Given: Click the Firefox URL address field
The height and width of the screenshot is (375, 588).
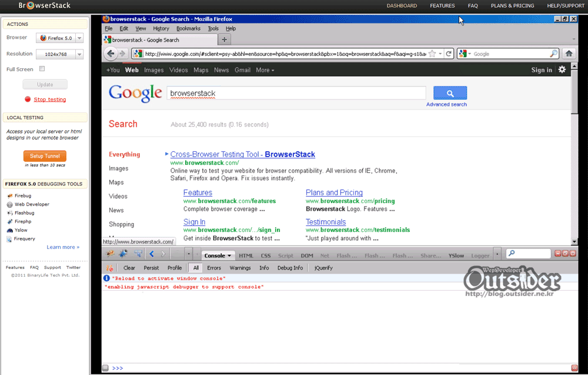Looking at the screenshot, I should 285,54.
